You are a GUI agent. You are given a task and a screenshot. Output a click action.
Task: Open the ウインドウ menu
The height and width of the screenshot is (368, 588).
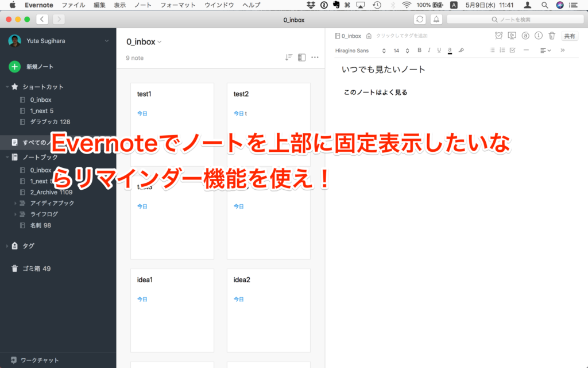click(219, 5)
